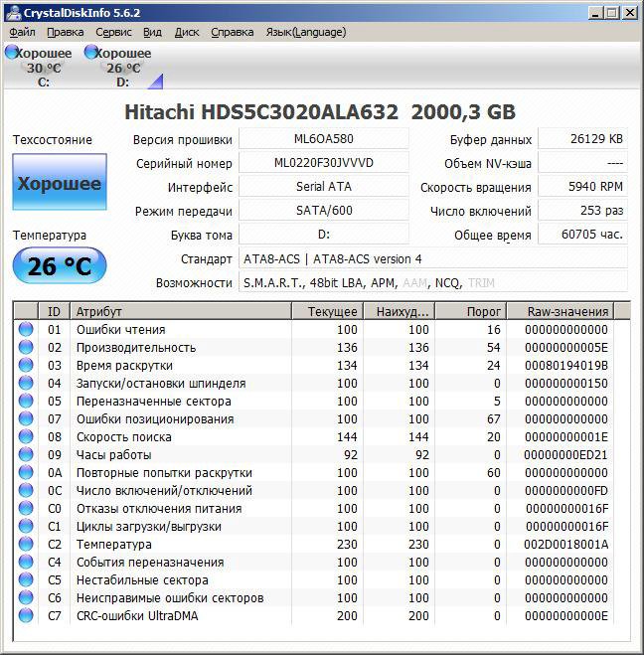The image size is (644, 655).
Task: Click status orb of Температура attribute C2
Action: click(26, 545)
